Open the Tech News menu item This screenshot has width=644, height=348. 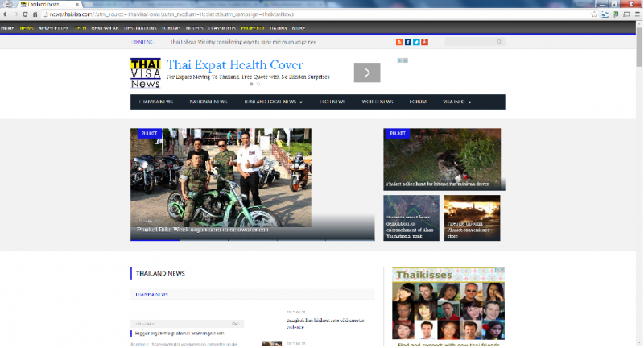click(x=332, y=101)
